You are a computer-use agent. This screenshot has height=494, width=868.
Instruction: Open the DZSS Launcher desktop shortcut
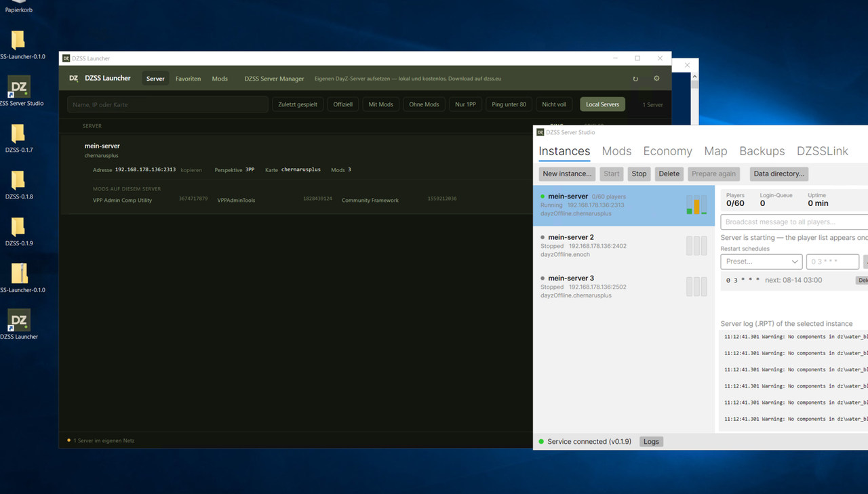click(x=19, y=324)
